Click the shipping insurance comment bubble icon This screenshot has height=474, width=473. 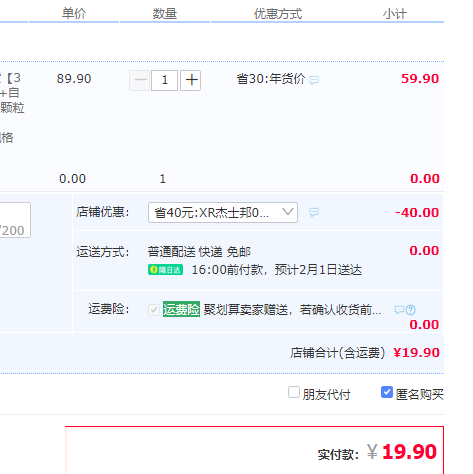399,310
